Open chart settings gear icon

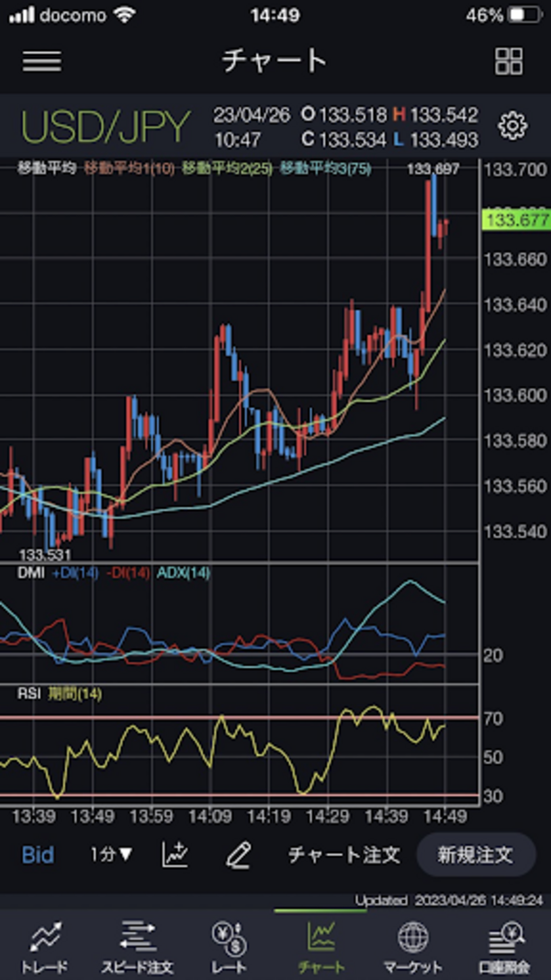point(512,126)
